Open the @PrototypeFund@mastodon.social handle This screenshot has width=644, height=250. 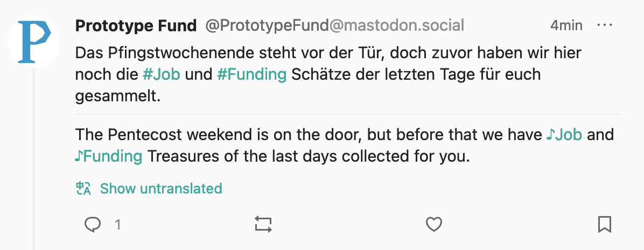[x=335, y=25]
